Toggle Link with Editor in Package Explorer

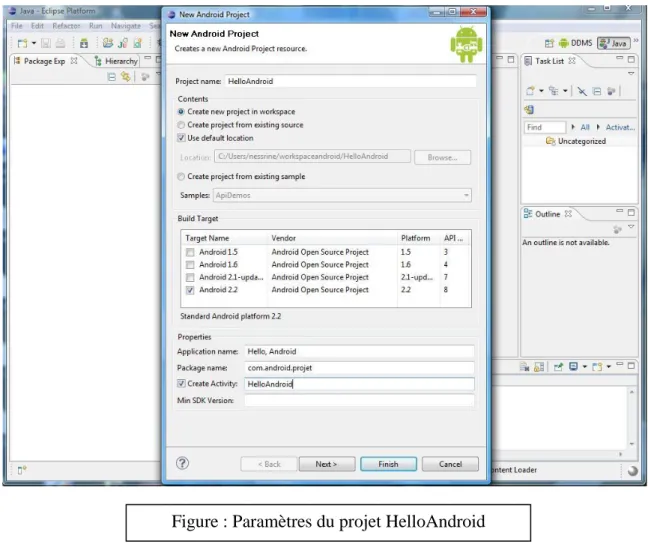coord(126,77)
